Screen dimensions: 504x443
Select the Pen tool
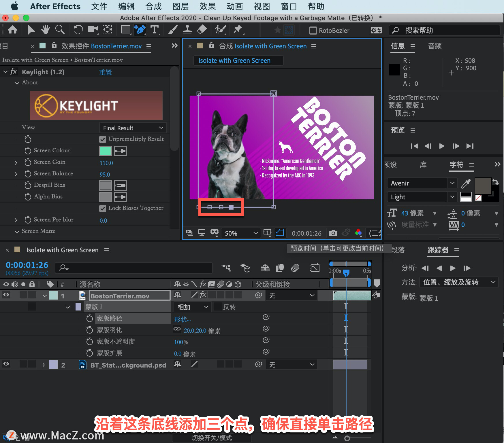(x=140, y=30)
